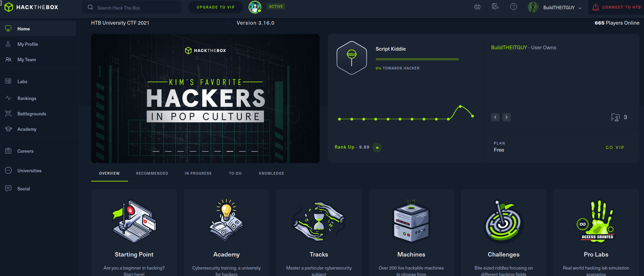The width and height of the screenshot is (644, 276).
Task: Show previous user owns entry
Action: tap(495, 117)
